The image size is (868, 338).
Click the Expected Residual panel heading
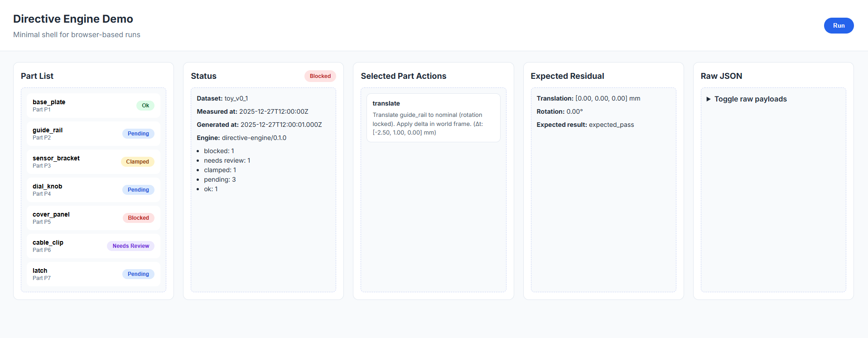click(x=567, y=76)
